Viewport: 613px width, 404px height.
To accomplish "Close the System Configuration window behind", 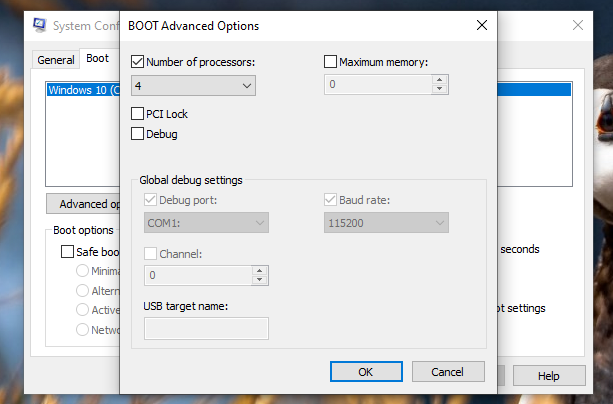I will pyautogui.click(x=578, y=25).
